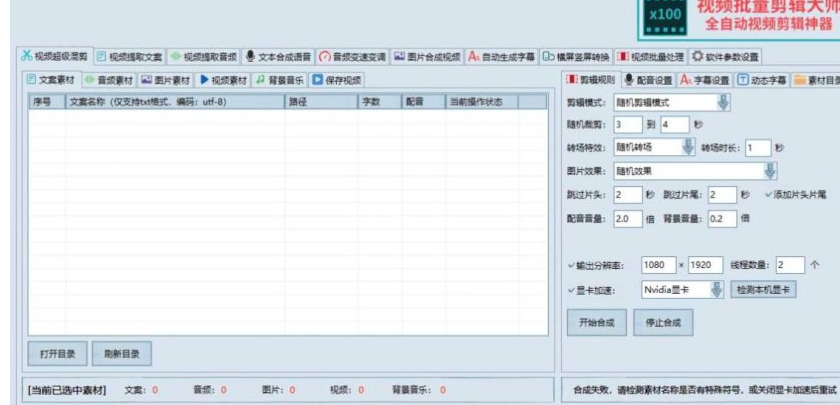Screen dimensions: 840x405
Task: Click the 路径 column header
Action: coord(321,102)
